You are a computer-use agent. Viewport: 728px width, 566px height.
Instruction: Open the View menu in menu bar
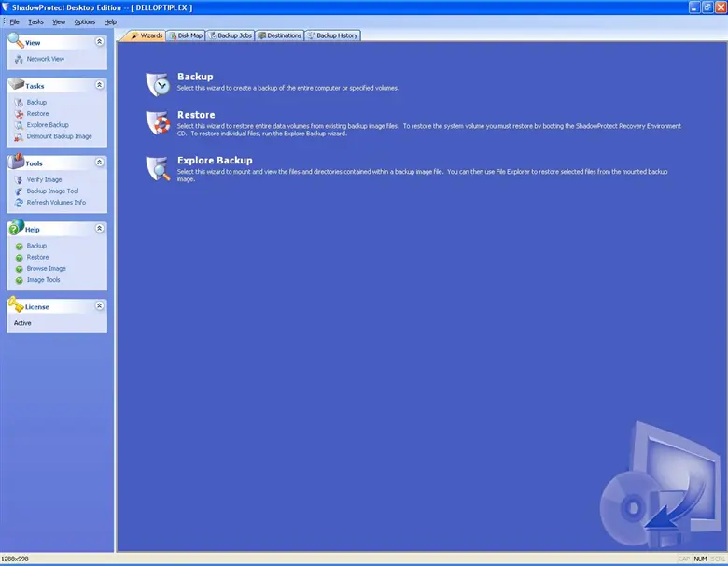(59, 21)
